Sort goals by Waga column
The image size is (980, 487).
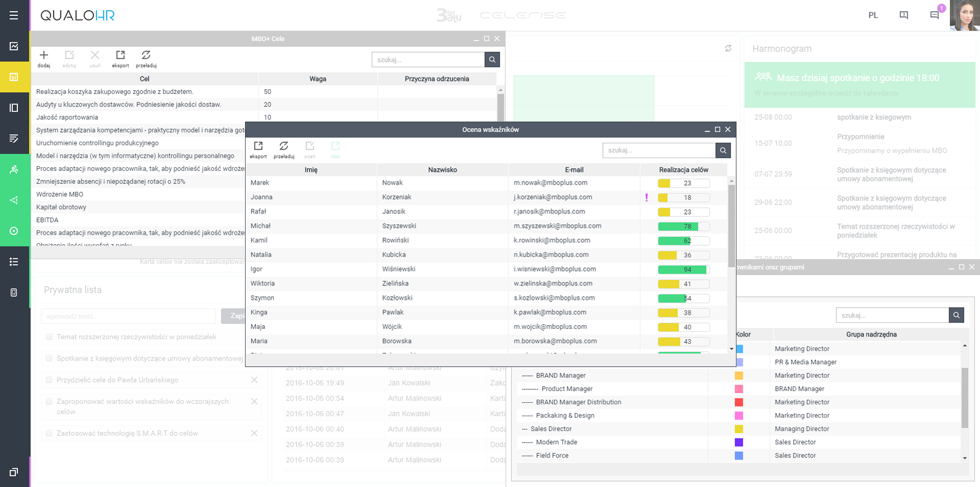[x=317, y=79]
